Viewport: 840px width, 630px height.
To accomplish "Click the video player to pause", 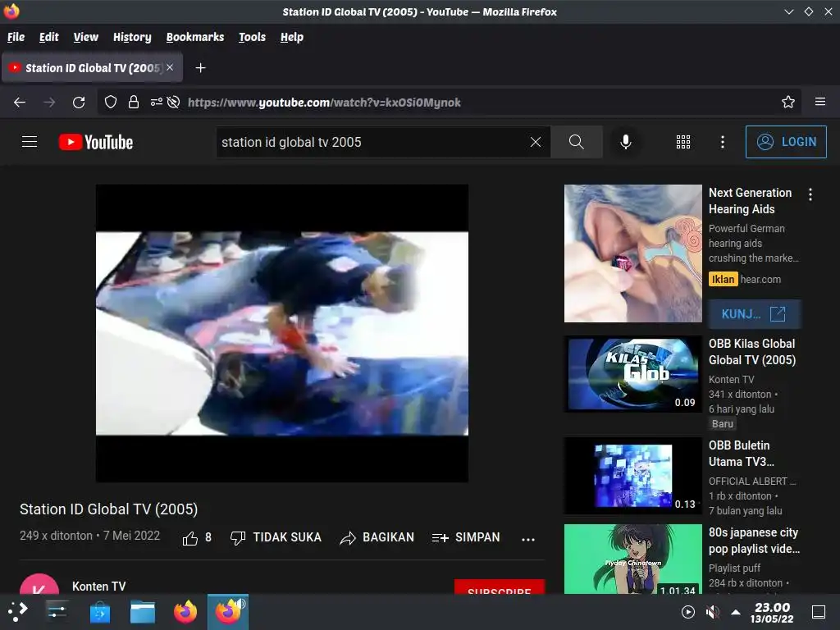I will (282, 333).
